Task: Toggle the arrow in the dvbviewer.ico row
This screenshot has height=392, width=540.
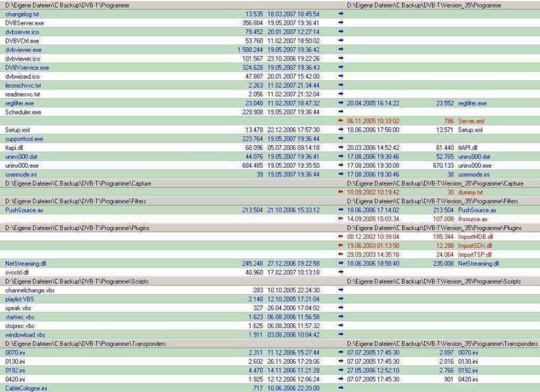Action: [341, 58]
